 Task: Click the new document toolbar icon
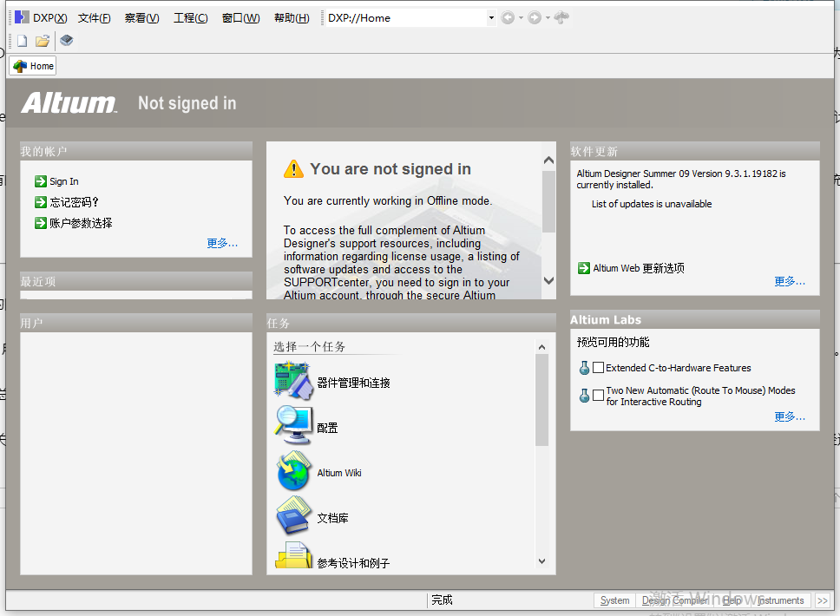22,41
